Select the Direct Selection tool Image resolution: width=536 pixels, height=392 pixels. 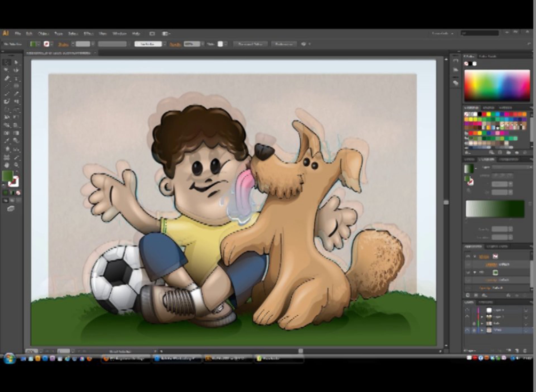coord(16,62)
